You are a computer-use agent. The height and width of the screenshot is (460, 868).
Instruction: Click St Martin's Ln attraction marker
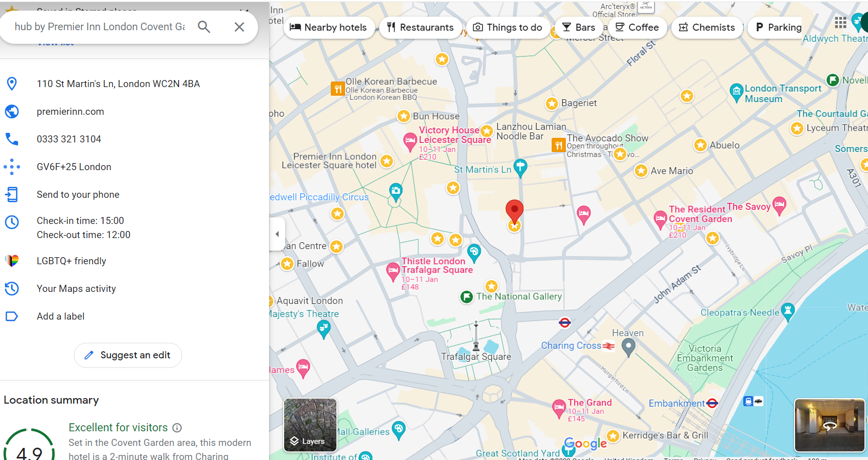(520, 168)
